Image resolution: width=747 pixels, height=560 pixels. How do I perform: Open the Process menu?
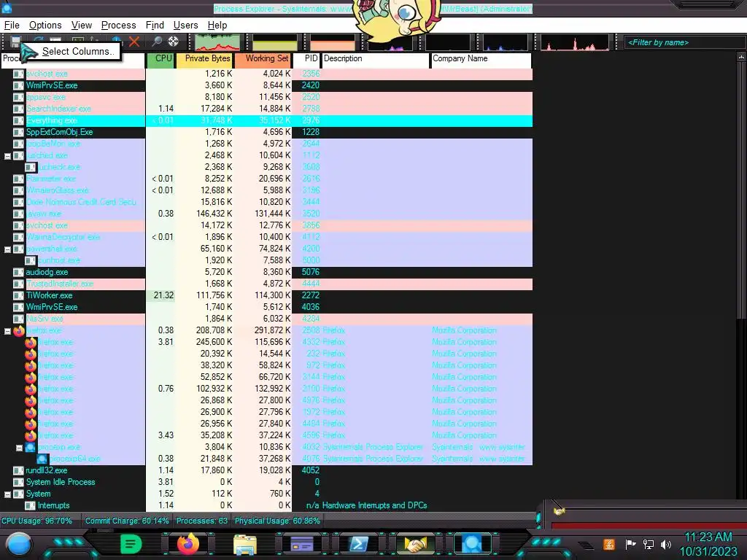pos(119,26)
